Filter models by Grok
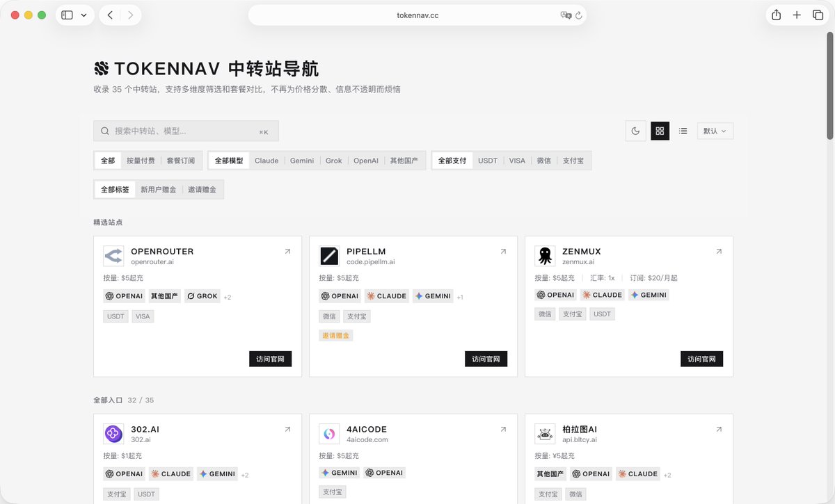 pyautogui.click(x=334, y=161)
